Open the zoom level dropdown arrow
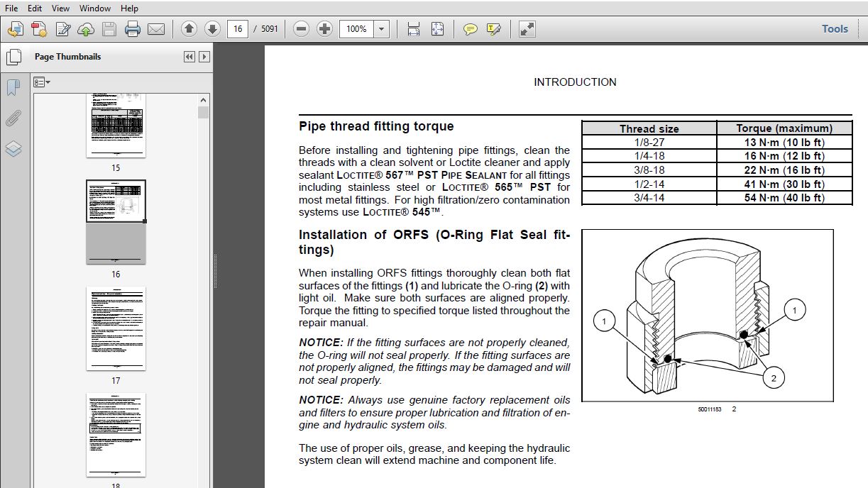Screen dimensions: 868x488 tap(382, 29)
